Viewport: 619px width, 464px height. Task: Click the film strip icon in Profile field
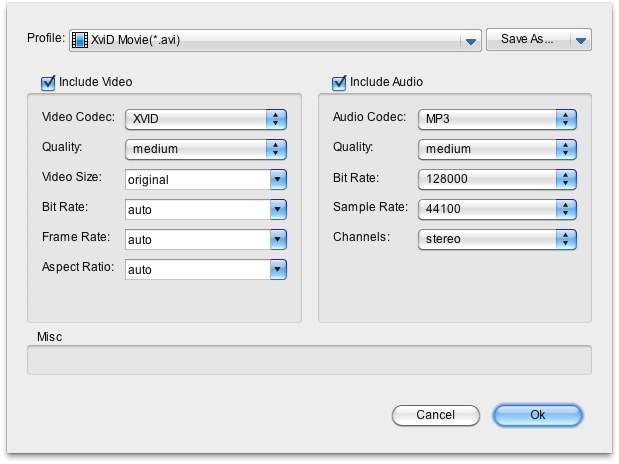(80, 40)
